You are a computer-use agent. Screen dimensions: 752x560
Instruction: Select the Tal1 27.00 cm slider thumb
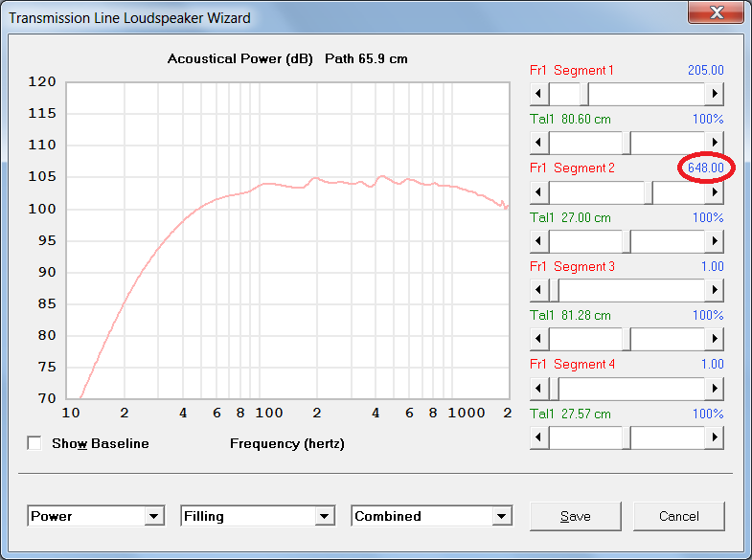627,241
